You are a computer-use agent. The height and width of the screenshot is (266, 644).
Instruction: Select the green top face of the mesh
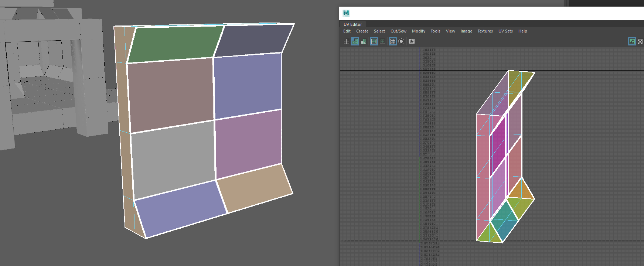click(176, 44)
